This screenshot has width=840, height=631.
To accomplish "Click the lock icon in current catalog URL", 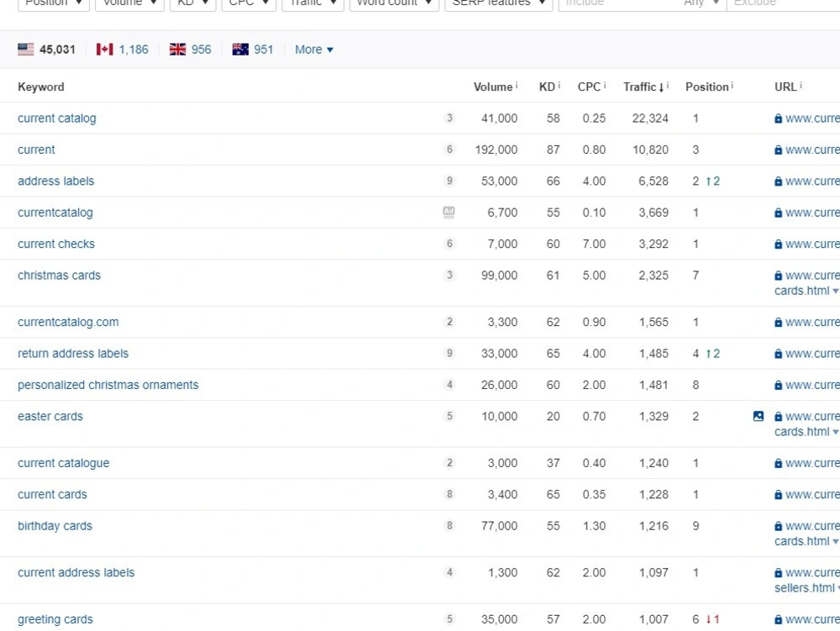I will coord(778,118).
